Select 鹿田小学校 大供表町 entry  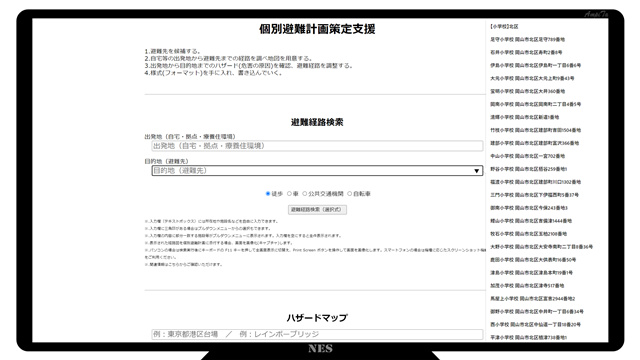(x=533, y=260)
